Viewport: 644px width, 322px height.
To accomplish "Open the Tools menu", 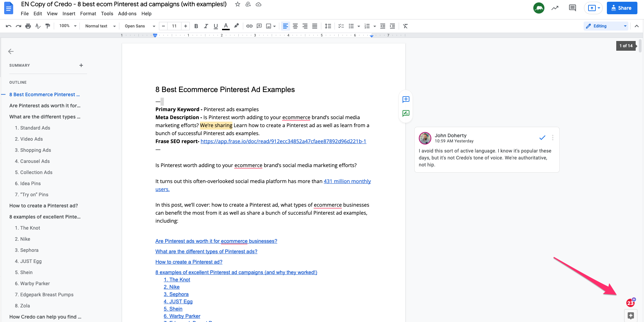I will [107, 14].
